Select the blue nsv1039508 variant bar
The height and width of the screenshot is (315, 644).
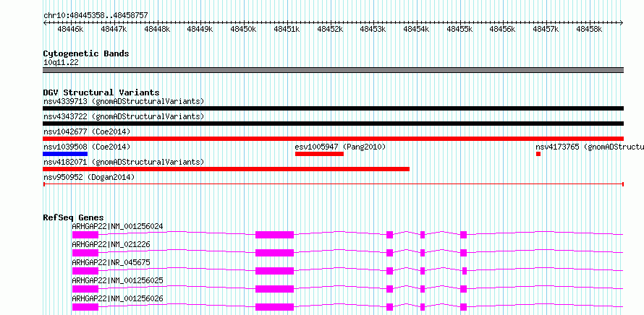coord(65,154)
